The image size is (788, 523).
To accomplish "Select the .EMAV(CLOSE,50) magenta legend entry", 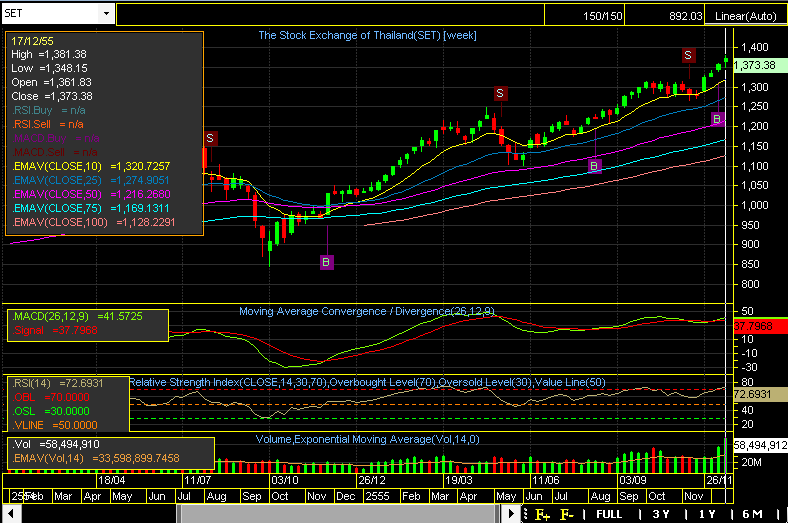I will pos(91,194).
